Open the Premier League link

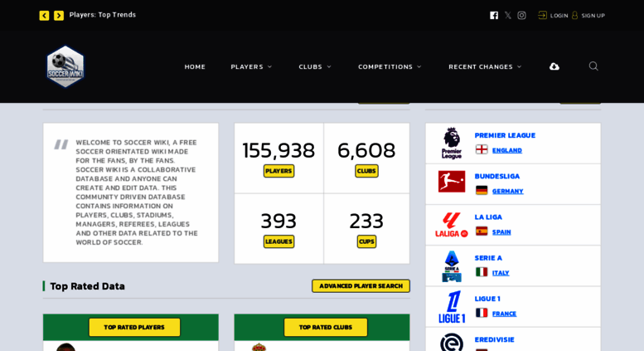(506, 135)
